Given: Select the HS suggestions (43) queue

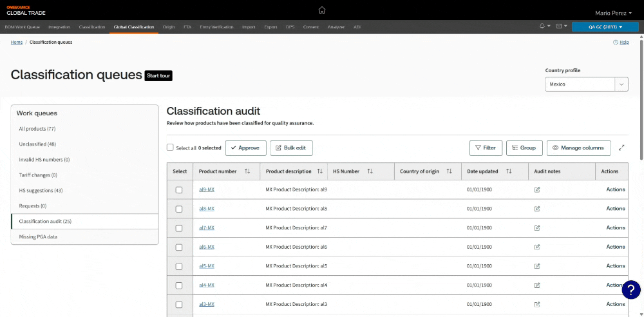Looking at the screenshot, I should tap(41, 190).
